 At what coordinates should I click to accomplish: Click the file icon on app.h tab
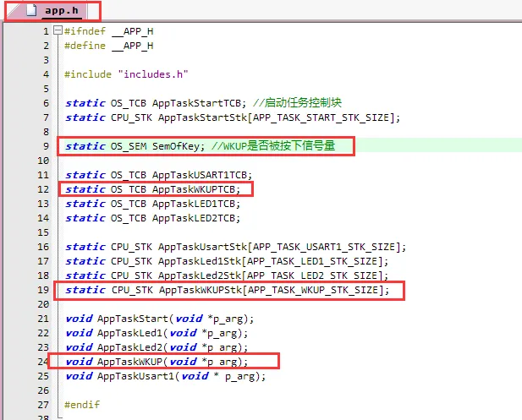31,12
